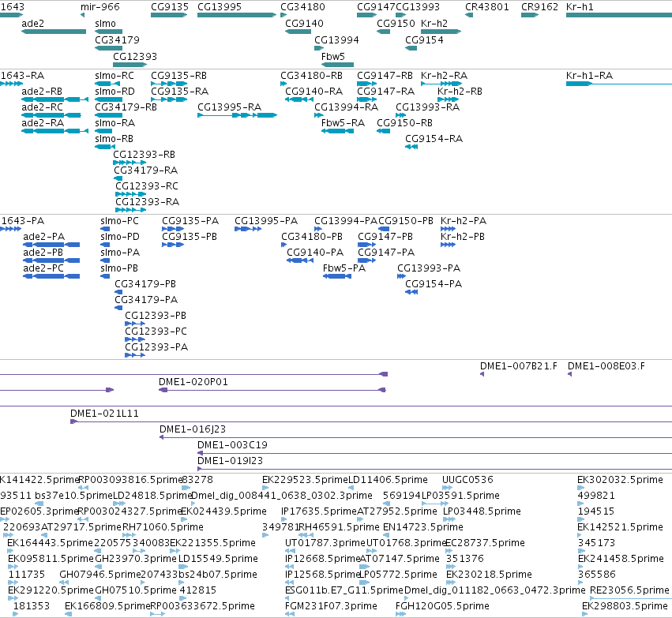Select the CG9140-RA transcript label
Image resolution: width=672 pixels, height=618 pixels.
point(313,92)
